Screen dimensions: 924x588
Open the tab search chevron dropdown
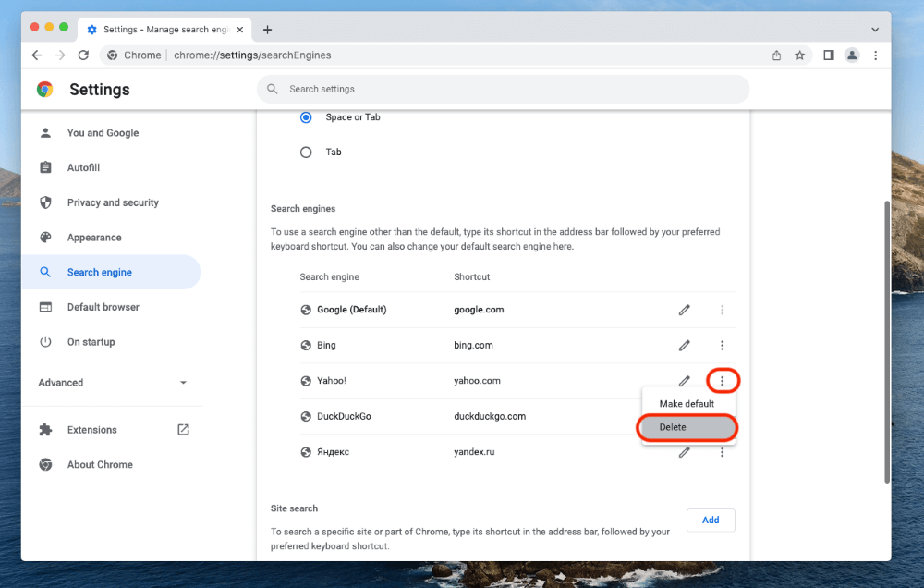[x=875, y=30]
